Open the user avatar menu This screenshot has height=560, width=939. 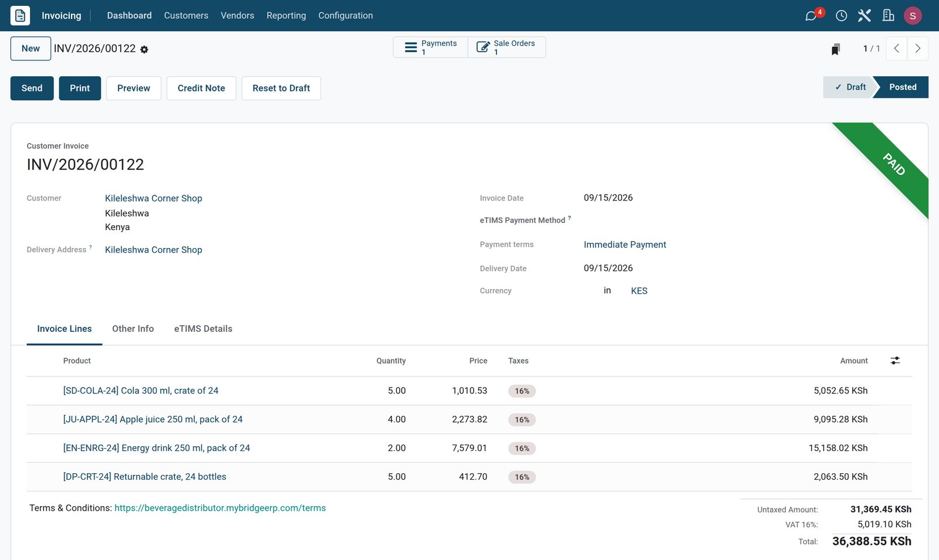(x=913, y=16)
